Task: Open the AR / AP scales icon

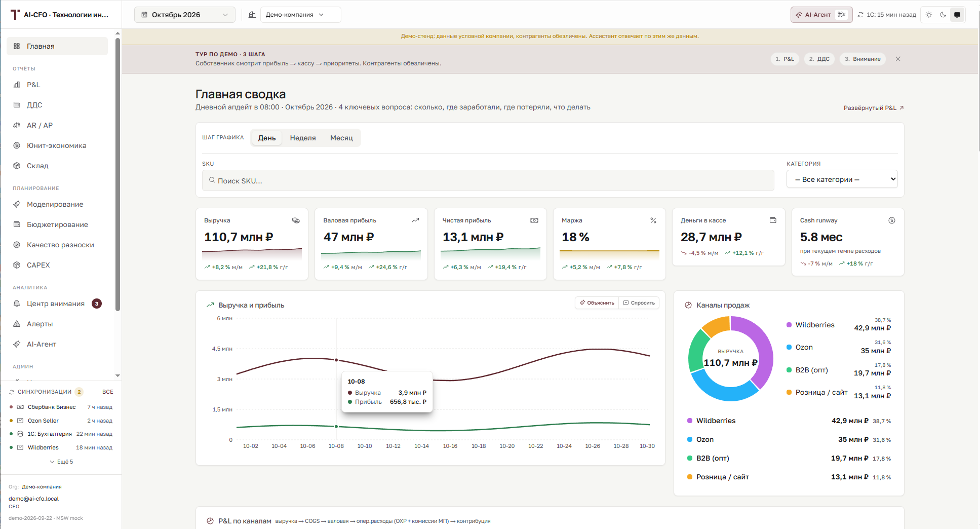Action: [x=17, y=125]
